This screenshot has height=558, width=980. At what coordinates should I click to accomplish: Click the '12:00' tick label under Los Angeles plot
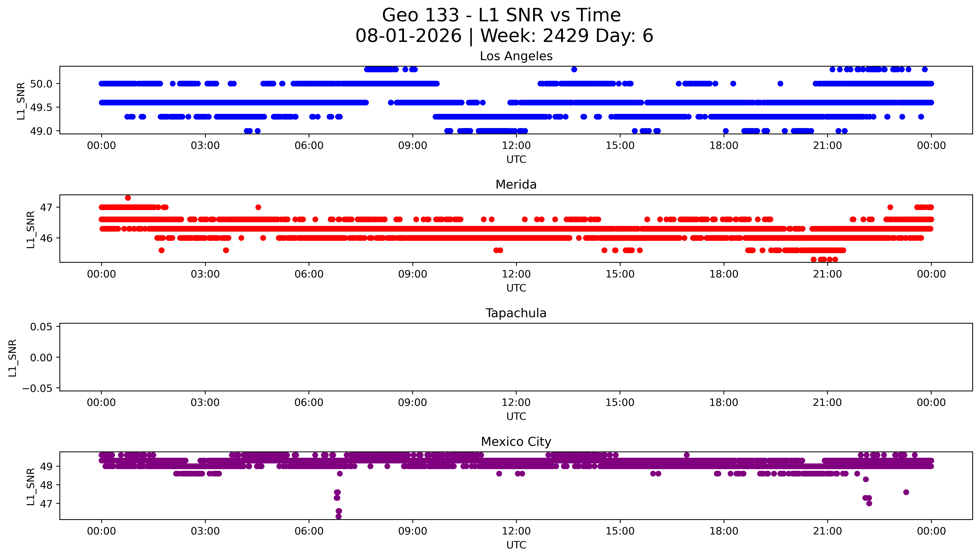(x=516, y=146)
